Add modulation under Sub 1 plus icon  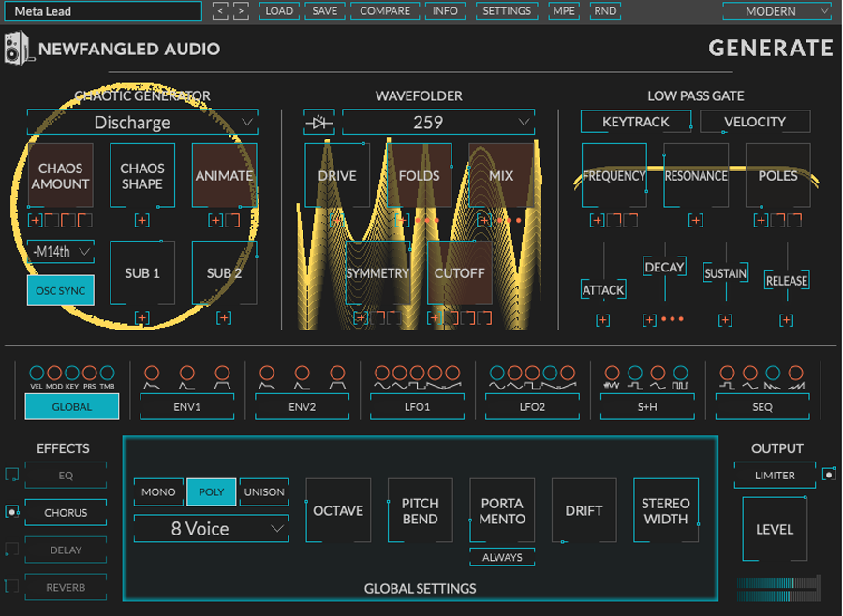pyautogui.click(x=142, y=318)
